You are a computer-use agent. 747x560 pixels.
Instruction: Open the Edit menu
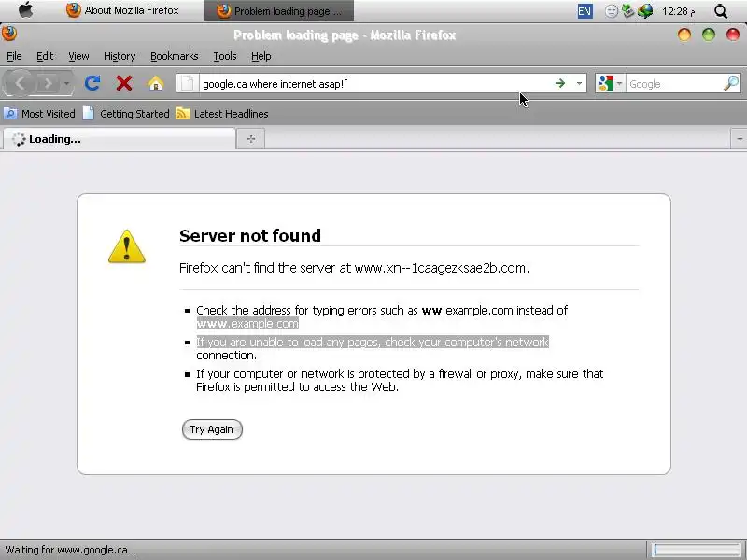[x=45, y=56]
